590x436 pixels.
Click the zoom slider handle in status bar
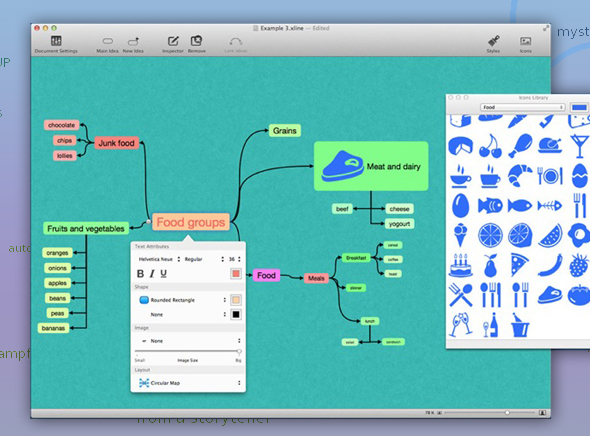click(507, 413)
